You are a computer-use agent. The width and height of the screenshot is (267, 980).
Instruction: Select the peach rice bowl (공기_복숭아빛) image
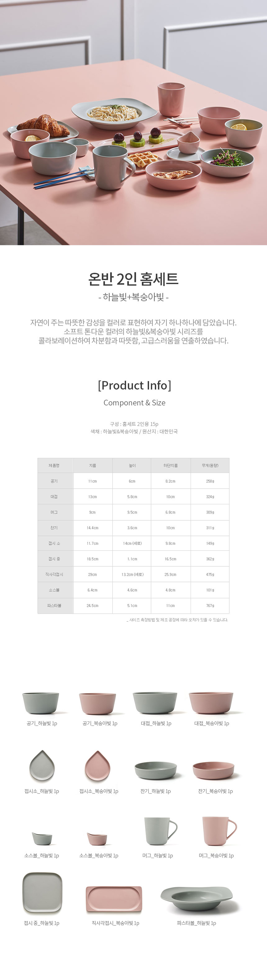[x=97, y=704]
